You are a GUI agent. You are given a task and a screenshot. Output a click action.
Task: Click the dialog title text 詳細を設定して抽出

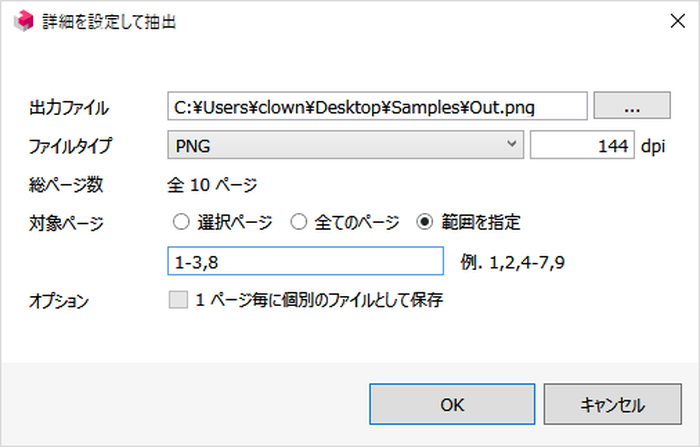pyautogui.click(x=109, y=21)
